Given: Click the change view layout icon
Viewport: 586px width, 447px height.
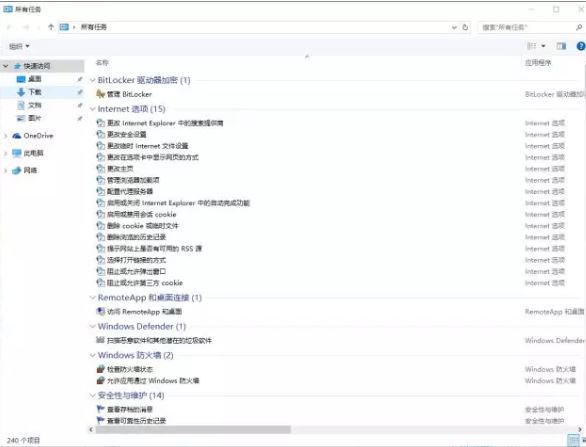Looking at the screenshot, I should point(531,46).
